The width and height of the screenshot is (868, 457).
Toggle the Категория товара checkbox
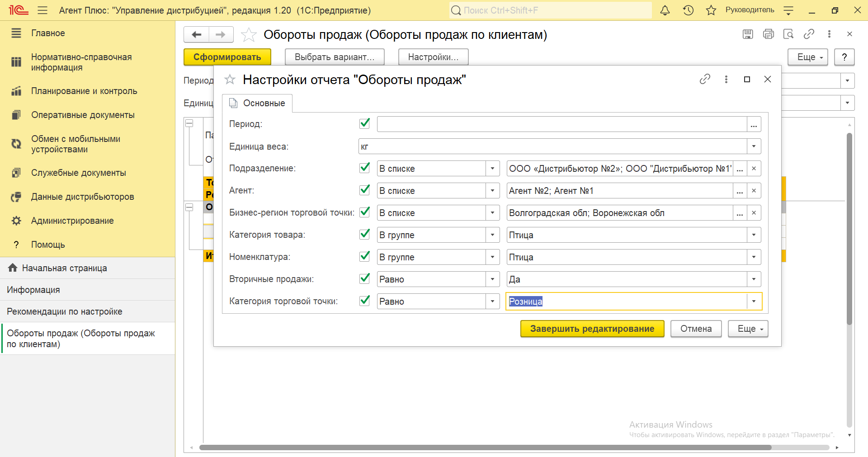[x=364, y=234]
